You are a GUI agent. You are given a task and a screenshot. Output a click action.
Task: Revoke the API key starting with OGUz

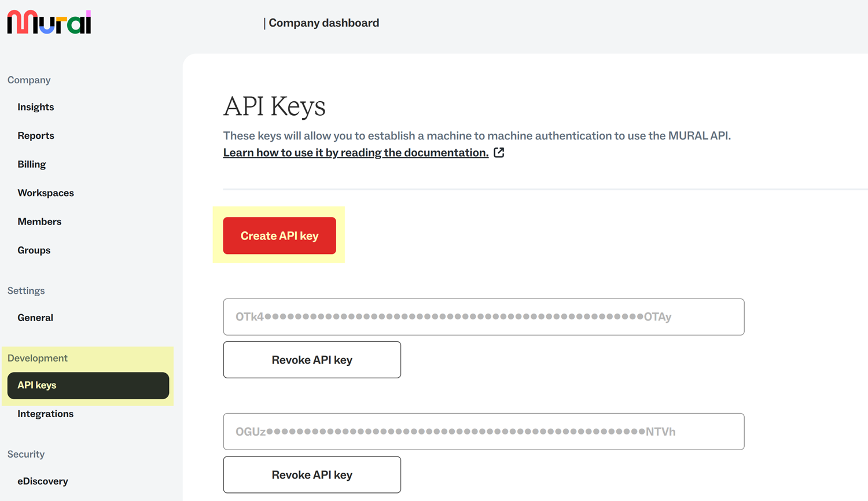coord(312,475)
